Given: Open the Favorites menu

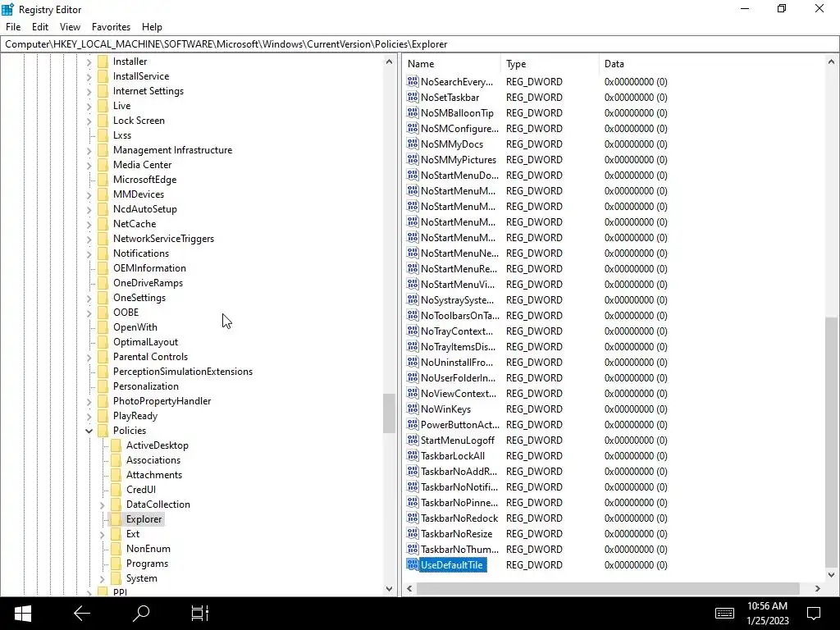Looking at the screenshot, I should point(111,27).
